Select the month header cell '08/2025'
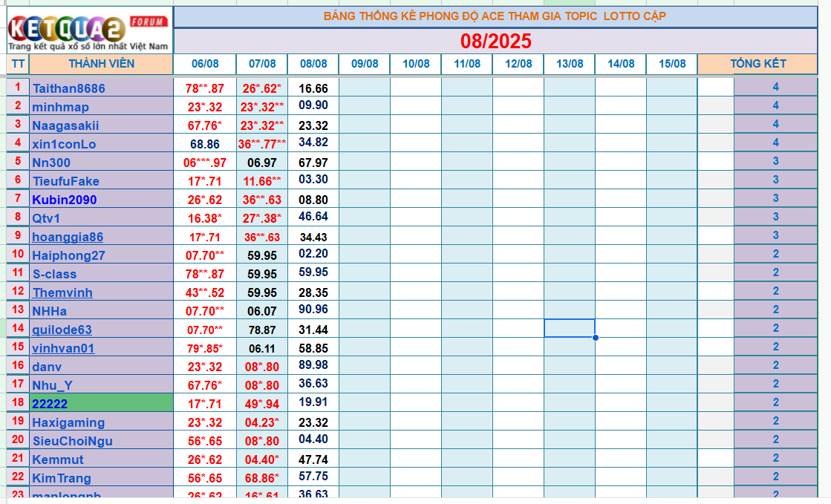The width and height of the screenshot is (831, 504). point(495,41)
